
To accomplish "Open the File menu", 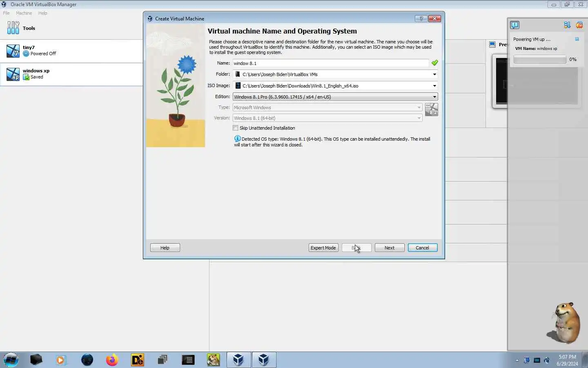I will click(6, 13).
